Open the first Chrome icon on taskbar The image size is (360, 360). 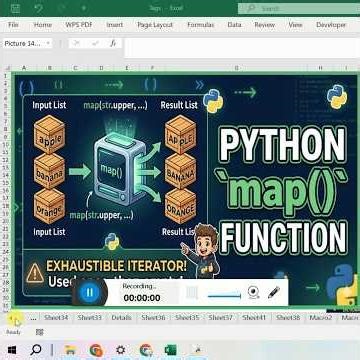pyautogui.click(x=95, y=350)
